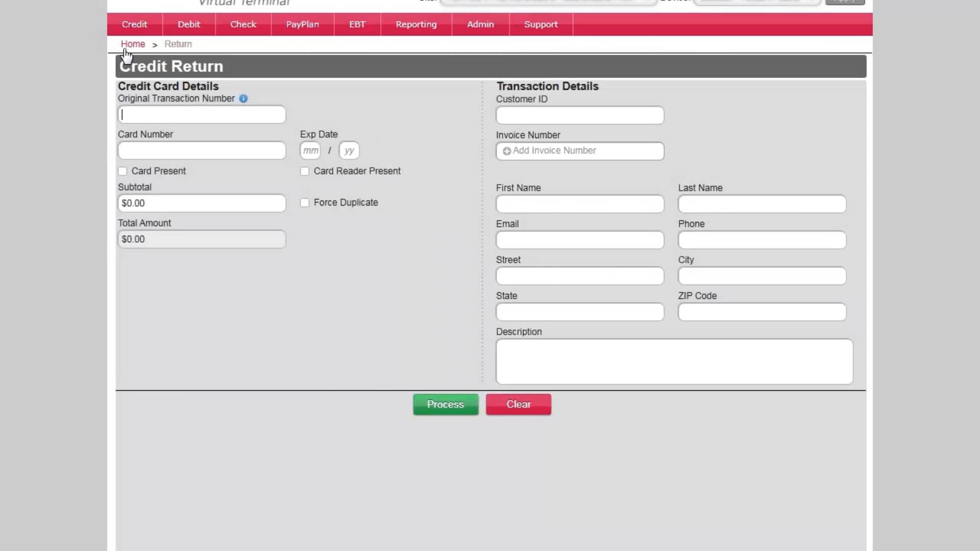Open the Reporting menu
The height and width of the screenshot is (551, 980).
click(x=416, y=24)
